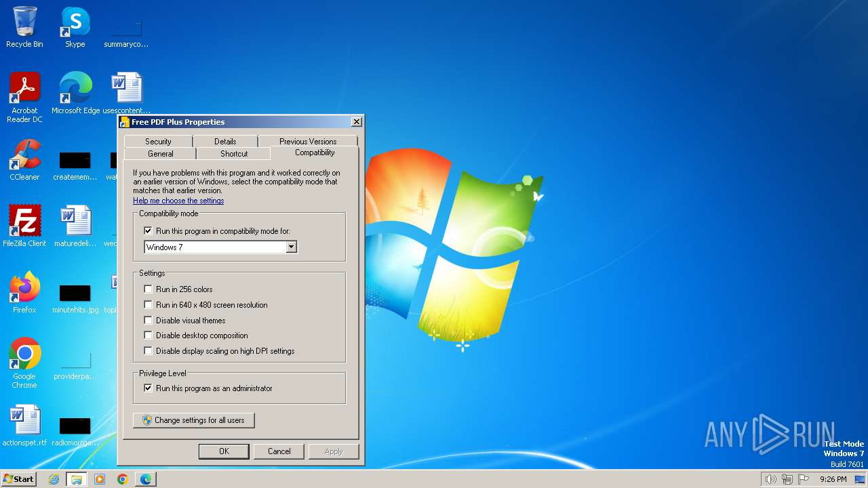
Task: Click the OK button
Action: click(224, 451)
